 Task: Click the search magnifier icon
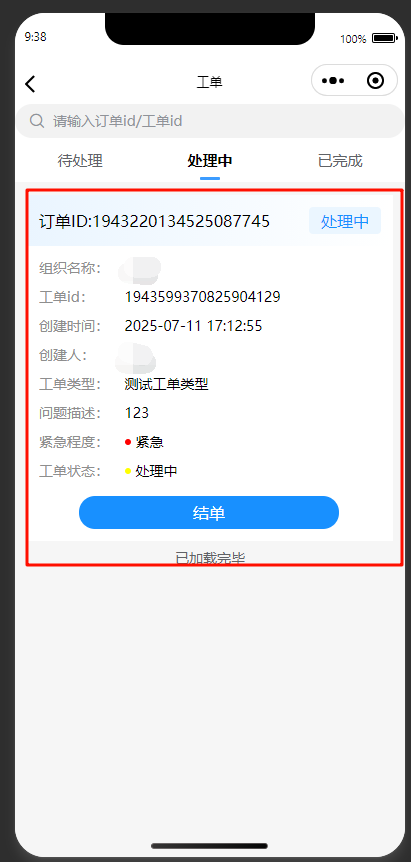click(x=37, y=120)
